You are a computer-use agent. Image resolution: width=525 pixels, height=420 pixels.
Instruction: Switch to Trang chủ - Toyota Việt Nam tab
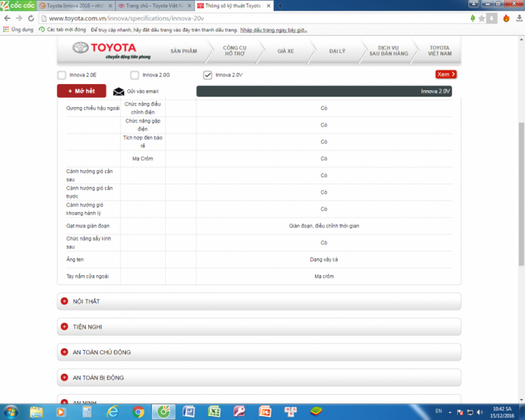pyautogui.click(x=154, y=6)
